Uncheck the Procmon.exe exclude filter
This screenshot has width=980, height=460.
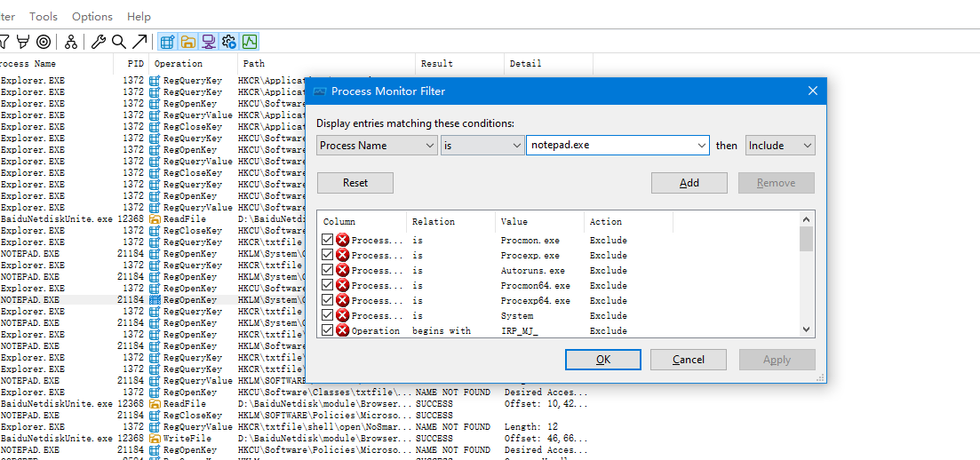point(328,240)
